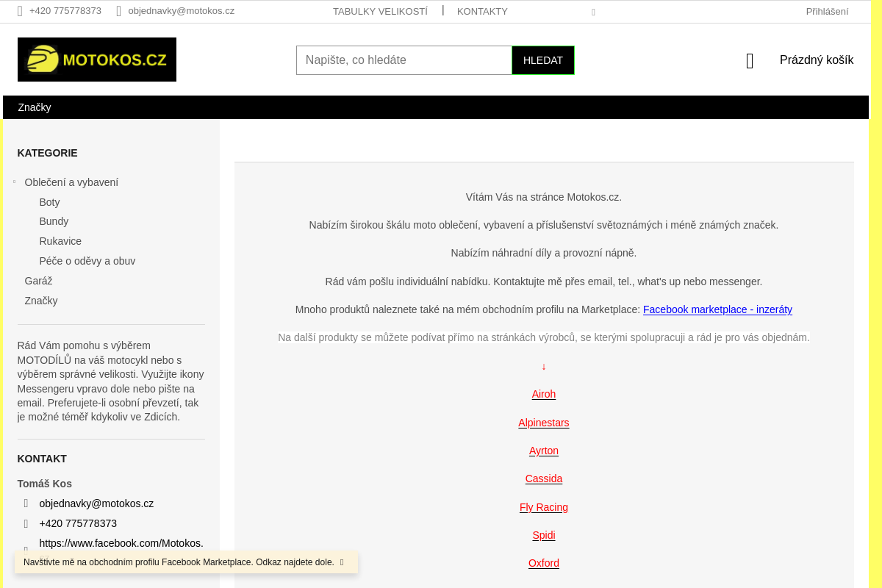882x588 pixels.
Task: Click the 'Nabízím širokou škálu moto oblečení' line
Action: 544,225
